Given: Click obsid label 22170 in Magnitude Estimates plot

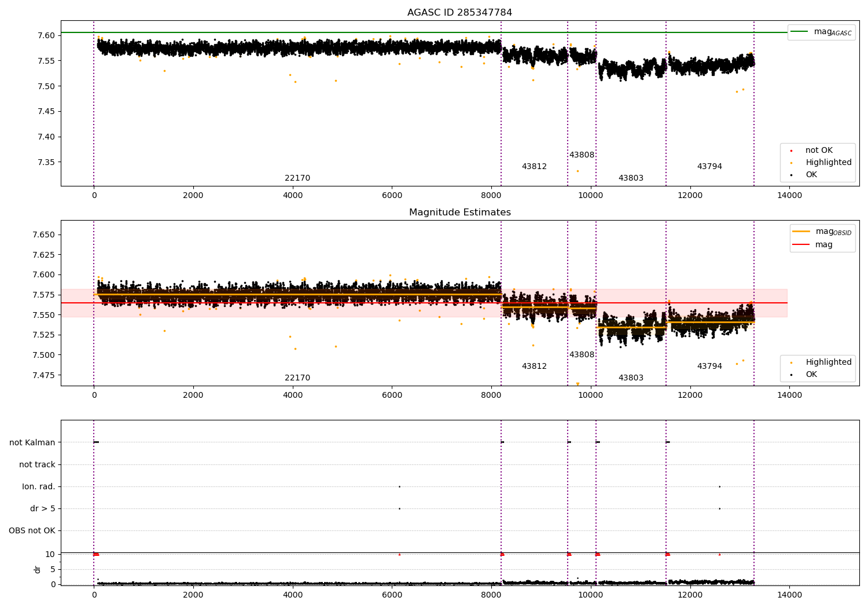Looking at the screenshot, I should click(297, 378).
